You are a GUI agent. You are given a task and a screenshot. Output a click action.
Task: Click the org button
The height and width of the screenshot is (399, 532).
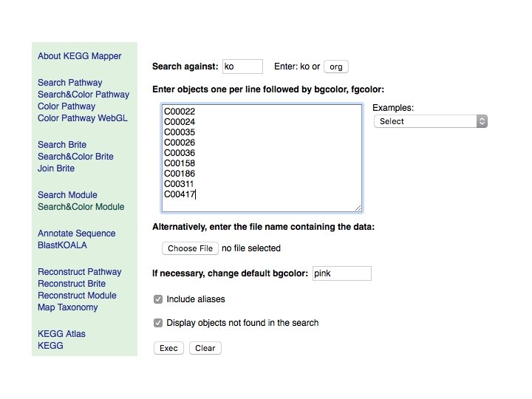point(335,66)
